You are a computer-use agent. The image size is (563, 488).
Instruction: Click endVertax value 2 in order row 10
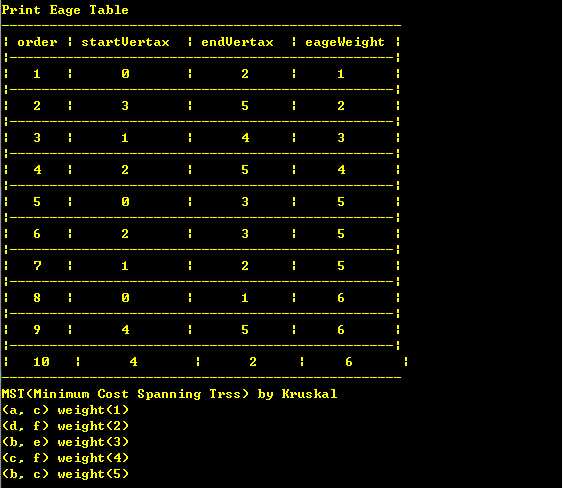coord(253,362)
